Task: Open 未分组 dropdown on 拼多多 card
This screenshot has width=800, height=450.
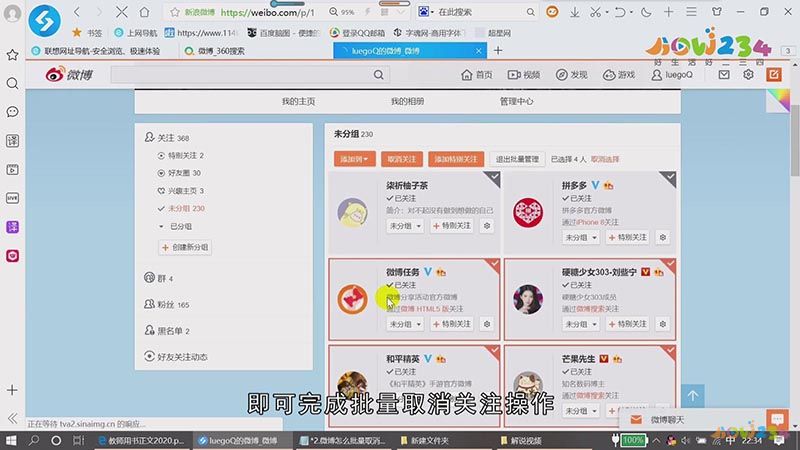Action: (x=580, y=237)
